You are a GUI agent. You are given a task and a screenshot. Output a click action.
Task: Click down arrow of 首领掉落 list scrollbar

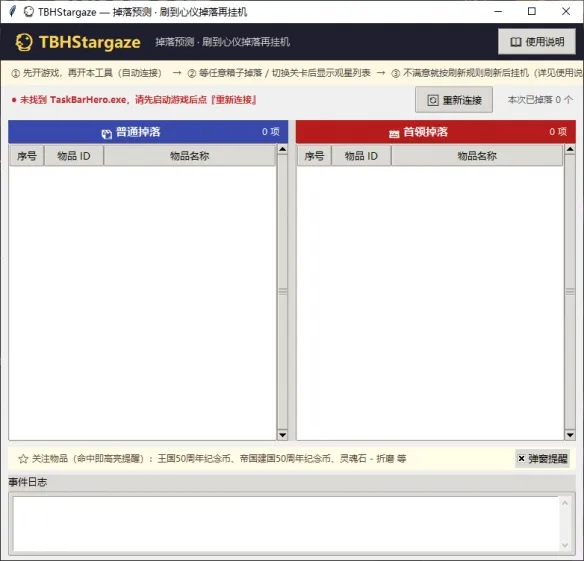570,435
